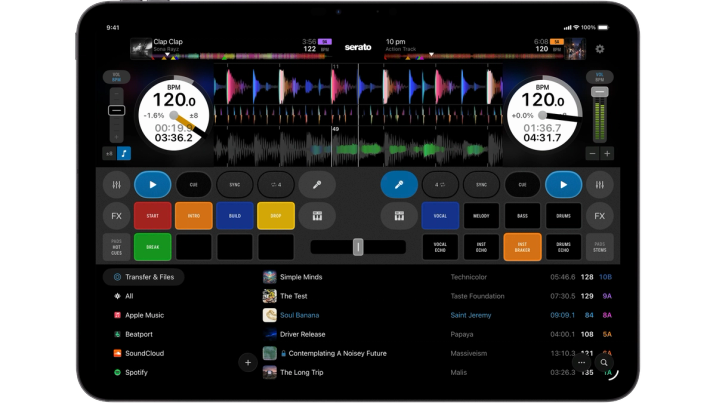Switch right Pads Stems mode
Image resolution: width=716 pixels, height=403 pixels.
pos(600,247)
